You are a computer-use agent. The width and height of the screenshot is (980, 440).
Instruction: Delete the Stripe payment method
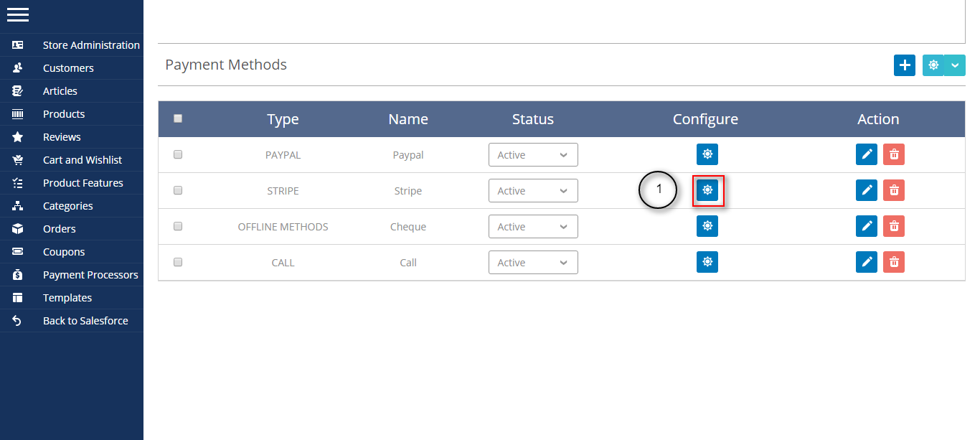[x=894, y=190]
